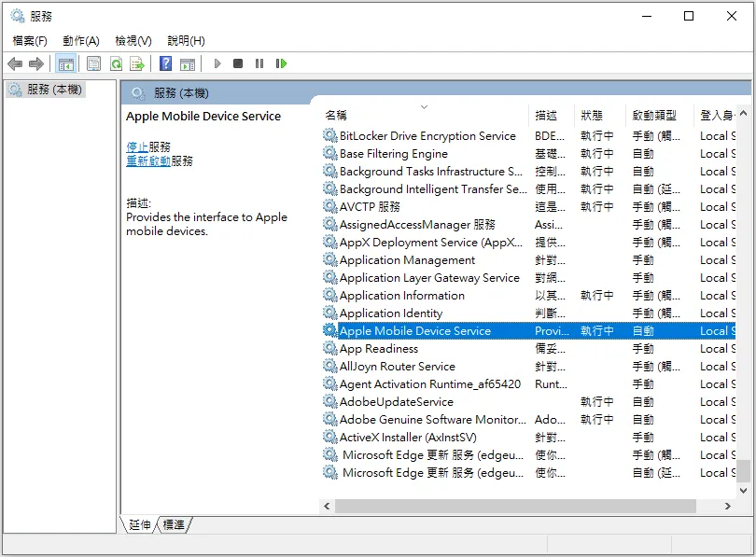Click Runt... description of Agent Activation Runtime
The height and width of the screenshot is (557, 756).
[551, 384]
